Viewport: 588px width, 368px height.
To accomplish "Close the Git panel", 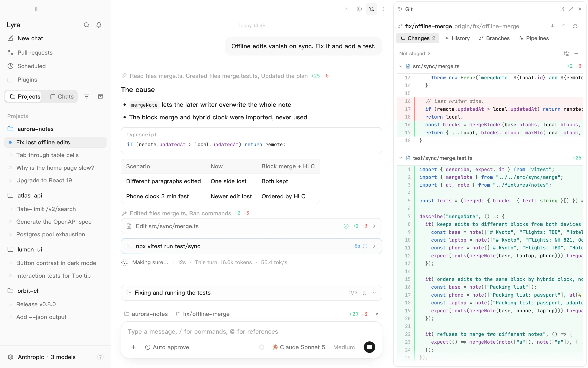I will 580,9.
